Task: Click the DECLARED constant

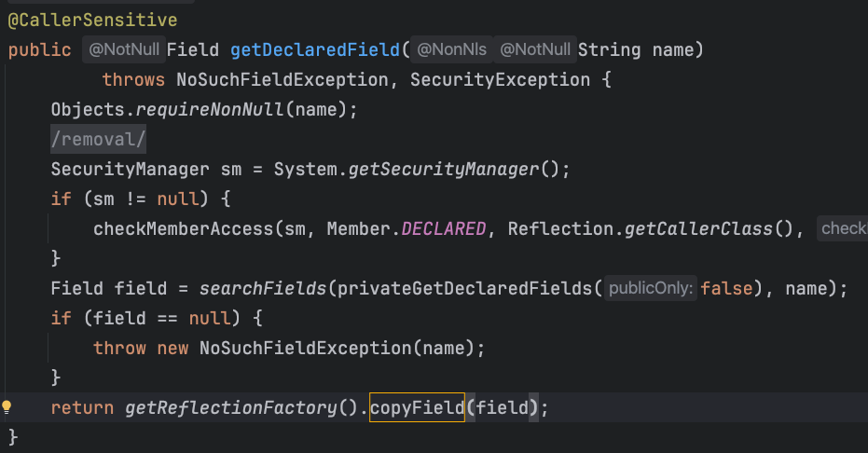Action: [444, 229]
